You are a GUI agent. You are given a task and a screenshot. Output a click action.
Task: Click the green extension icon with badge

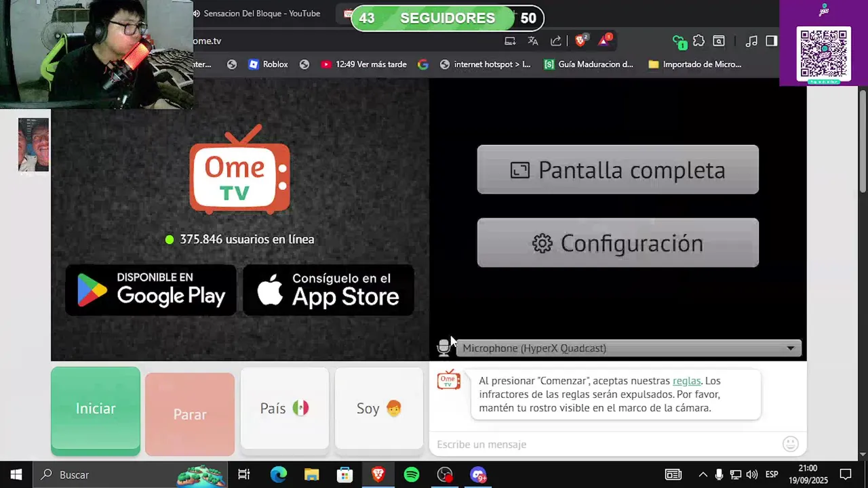point(678,41)
